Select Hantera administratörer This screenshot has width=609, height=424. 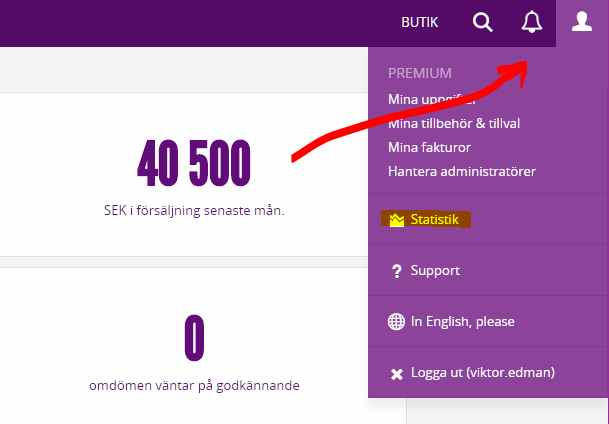click(462, 171)
